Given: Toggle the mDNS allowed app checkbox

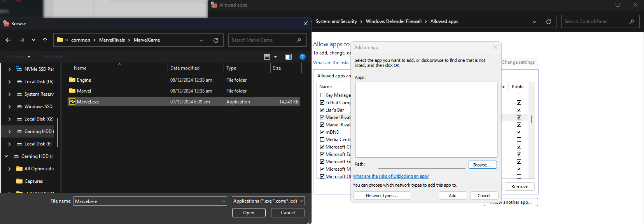Looking at the screenshot, I should (x=322, y=132).
